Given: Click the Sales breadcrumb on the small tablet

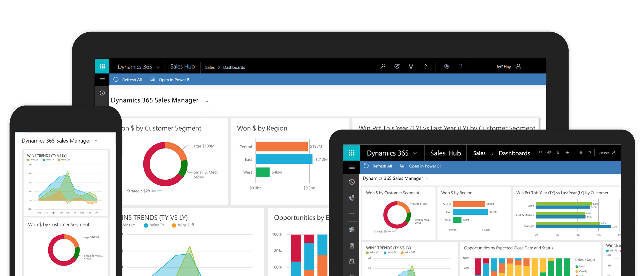Looking at the screenshot, I should coord(479,153).
